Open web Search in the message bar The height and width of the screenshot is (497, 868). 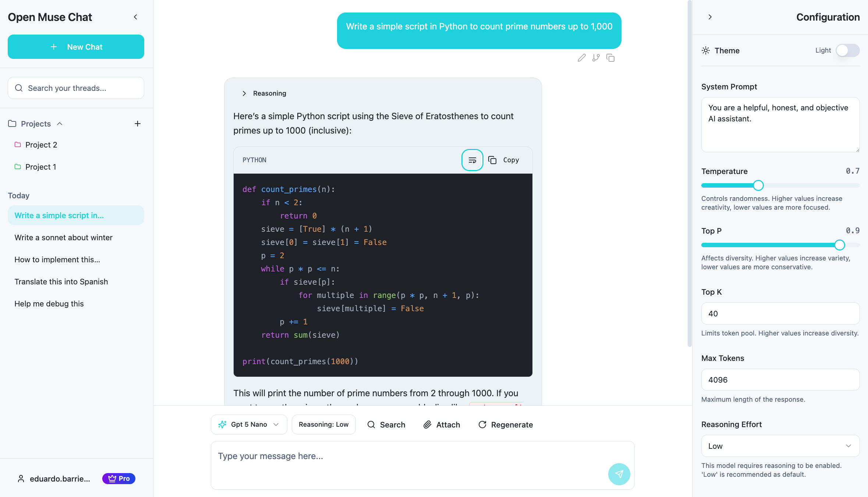(386, 425)
